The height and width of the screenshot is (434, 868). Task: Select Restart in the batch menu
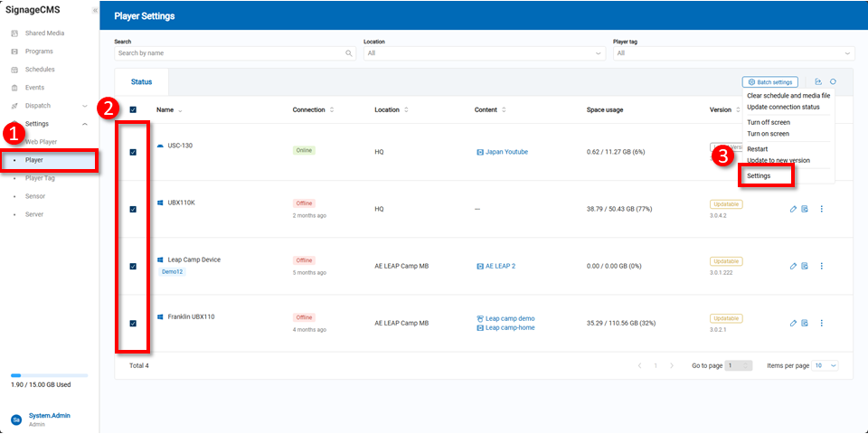pyautogui.click(x=758, y=148)
